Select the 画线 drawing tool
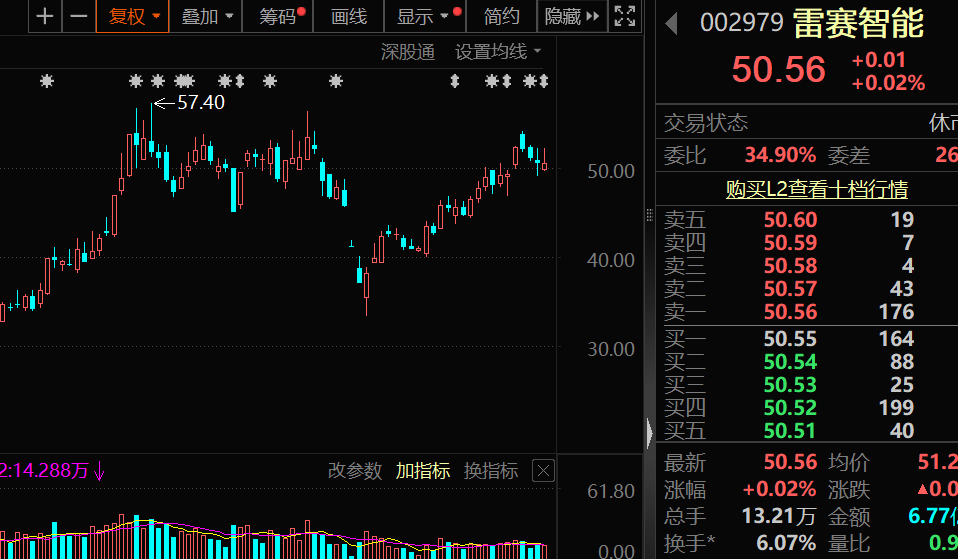 click(x=349, y=16)
